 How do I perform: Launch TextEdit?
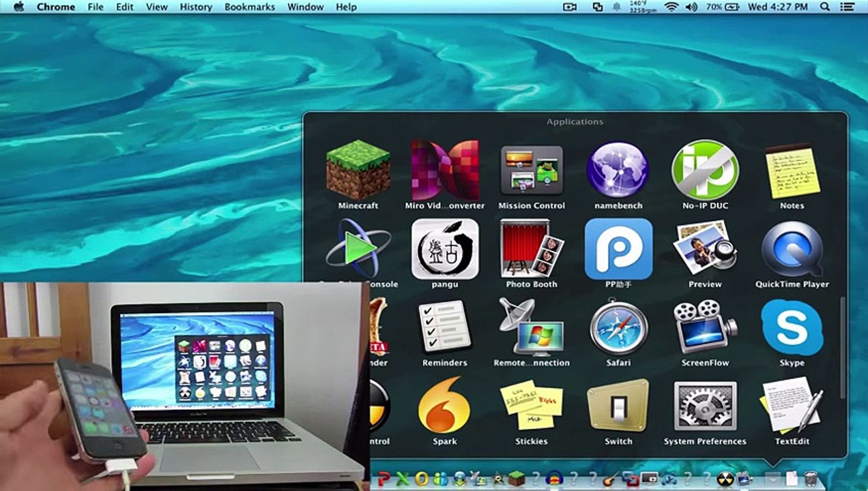pos(792,406)
